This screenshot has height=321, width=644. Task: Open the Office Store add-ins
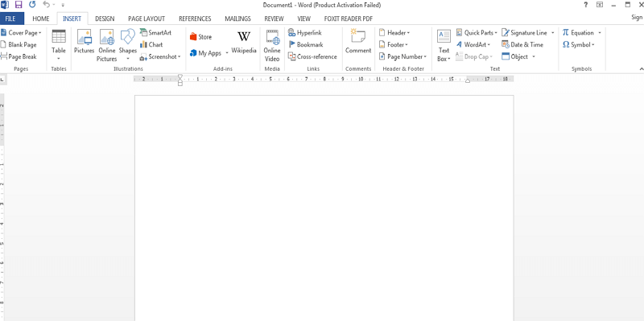tap(200, 37)
